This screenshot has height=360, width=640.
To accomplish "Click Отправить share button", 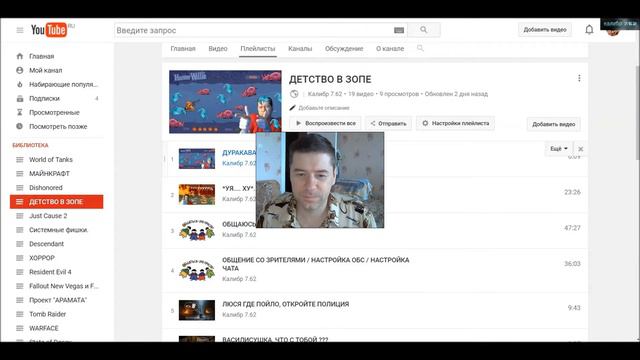I will tap(388, 123).
